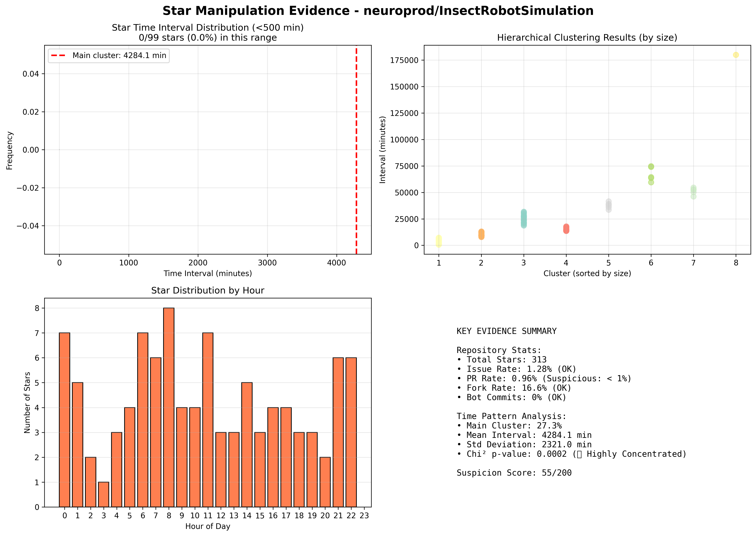Click the bar for hour 10
The height and width of the screenshot is (536, 756).
(195, 457)
